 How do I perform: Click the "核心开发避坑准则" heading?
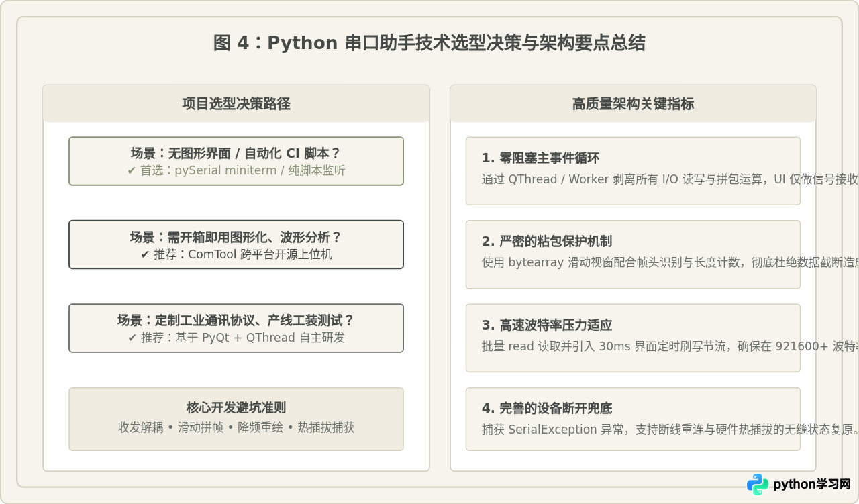pos(236,407)
